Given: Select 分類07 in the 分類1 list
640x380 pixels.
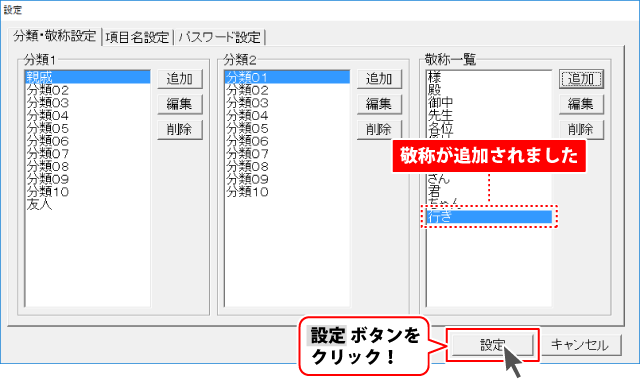Looking at the screenshot, I should click(x=88, y=153).
